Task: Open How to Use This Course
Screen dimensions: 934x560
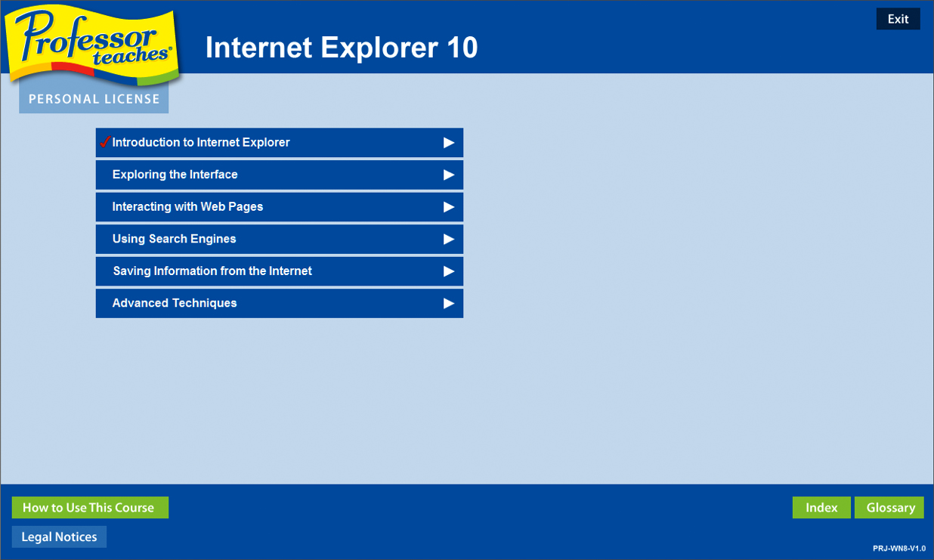Action: (x=90, y=508)
